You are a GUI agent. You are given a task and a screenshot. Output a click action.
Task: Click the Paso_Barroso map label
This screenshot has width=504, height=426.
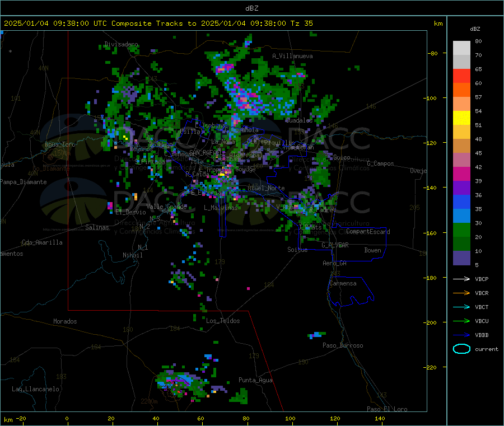coord(343,345)
